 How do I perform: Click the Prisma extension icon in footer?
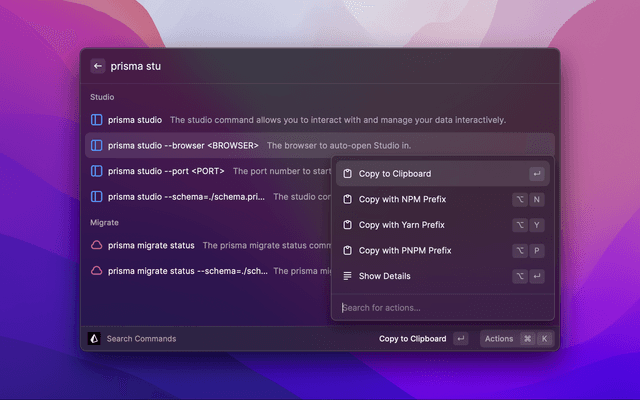coord(94,339)
